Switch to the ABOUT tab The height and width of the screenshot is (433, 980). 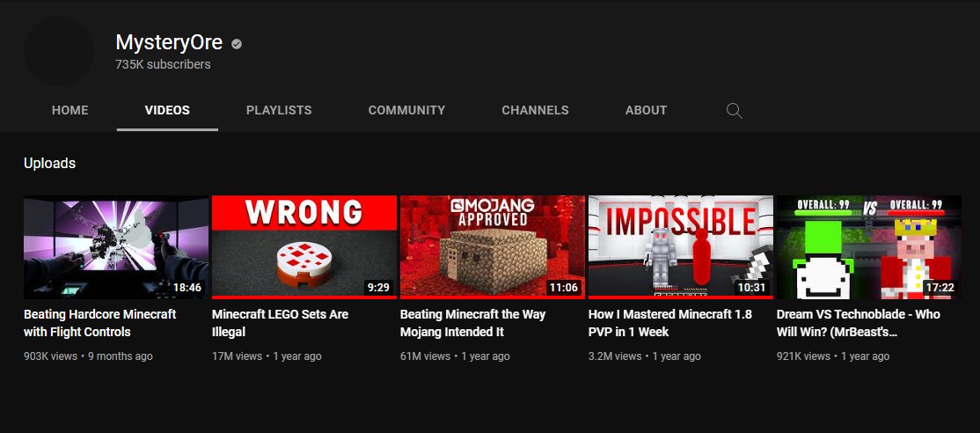647,111
